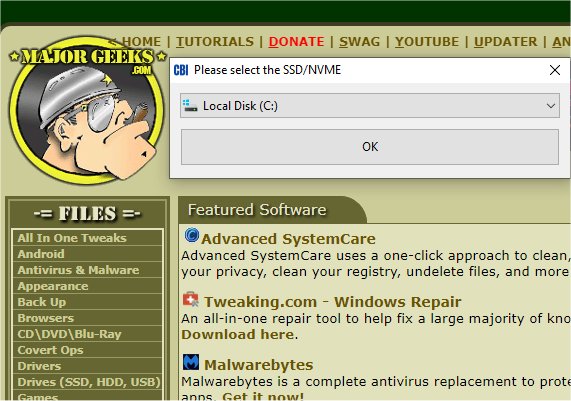Image resolution: width=571 pixels, height=401 pixels.
Task: Open the Back Up files category
Action: click(87, 302)
